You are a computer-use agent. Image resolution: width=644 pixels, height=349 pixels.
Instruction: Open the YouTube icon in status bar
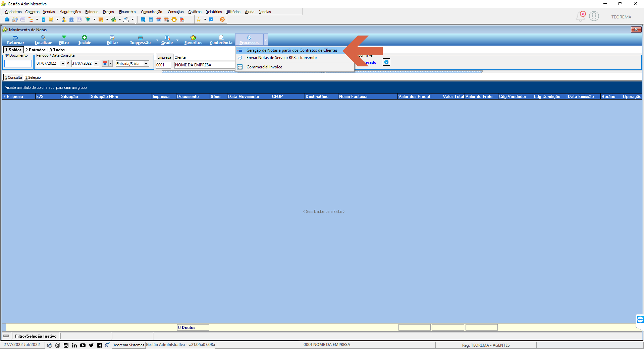(x=83, y=345)
